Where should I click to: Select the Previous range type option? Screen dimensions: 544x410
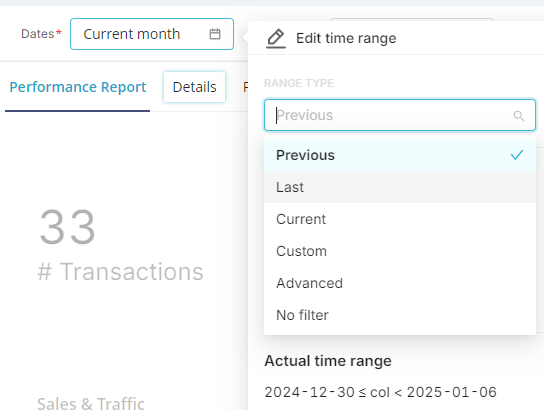coord(400,155)
